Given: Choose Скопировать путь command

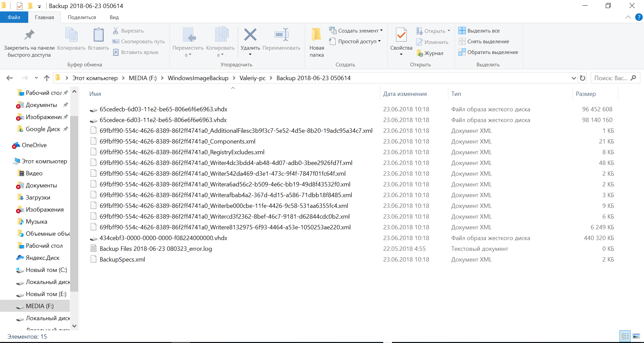Looking at the screenshot, I should click(139, 42).
